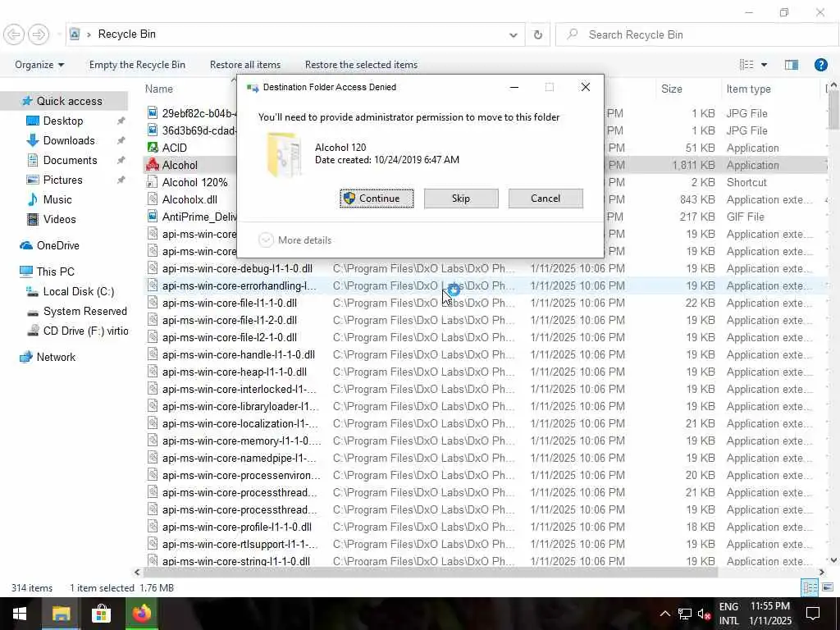Screen dimensions: 840x630
Task: Open Microsoft Store from taskbar
Action: pyautogui.click(x=101, y=614)
